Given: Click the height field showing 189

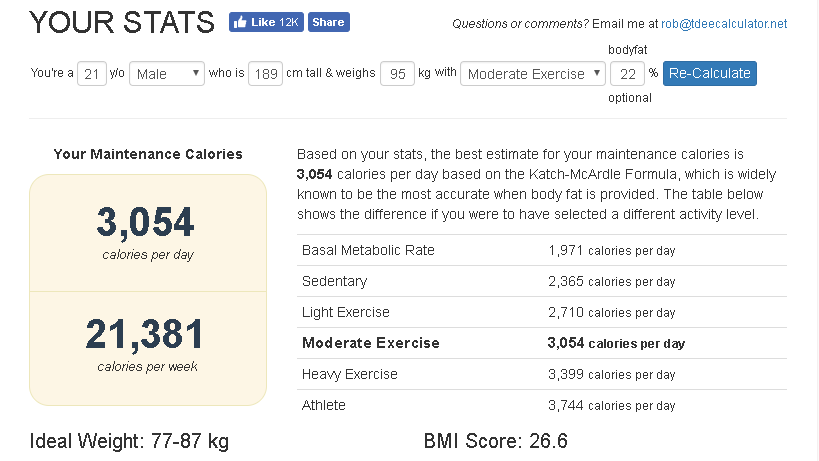Looking at the screenshot, I should click(x=265, y=74).
